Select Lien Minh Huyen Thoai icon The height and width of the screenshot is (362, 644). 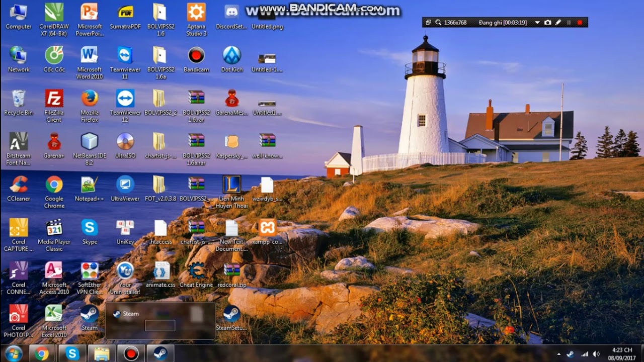[231, 192]
